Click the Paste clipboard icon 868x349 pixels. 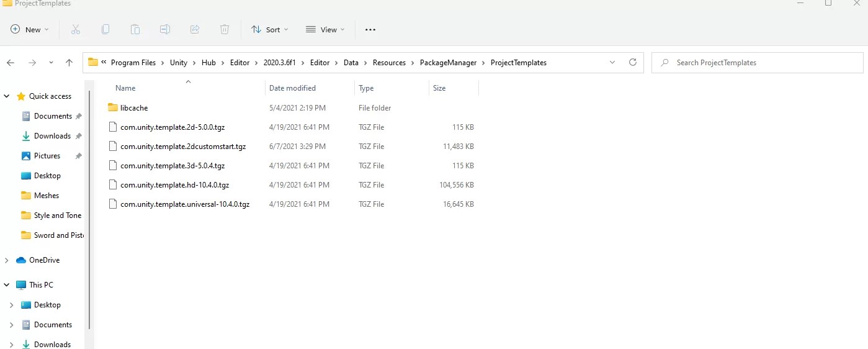135,29
